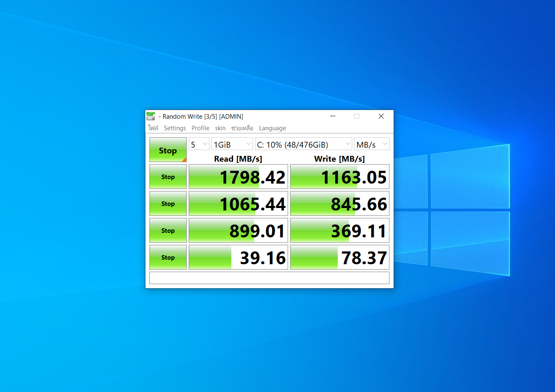Click the large Stop button with orange corner
This screenshot has height=392, width=555.
pos(168,150)
